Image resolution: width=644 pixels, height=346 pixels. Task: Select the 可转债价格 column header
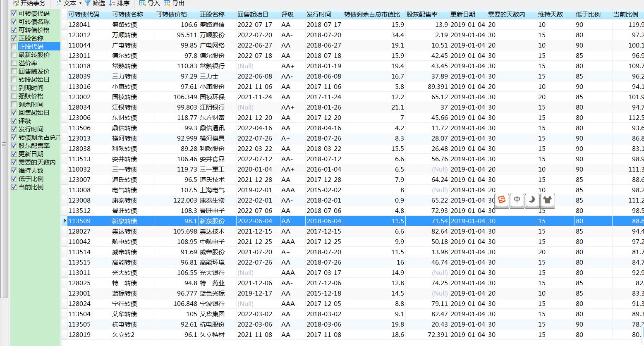point(177,14)
